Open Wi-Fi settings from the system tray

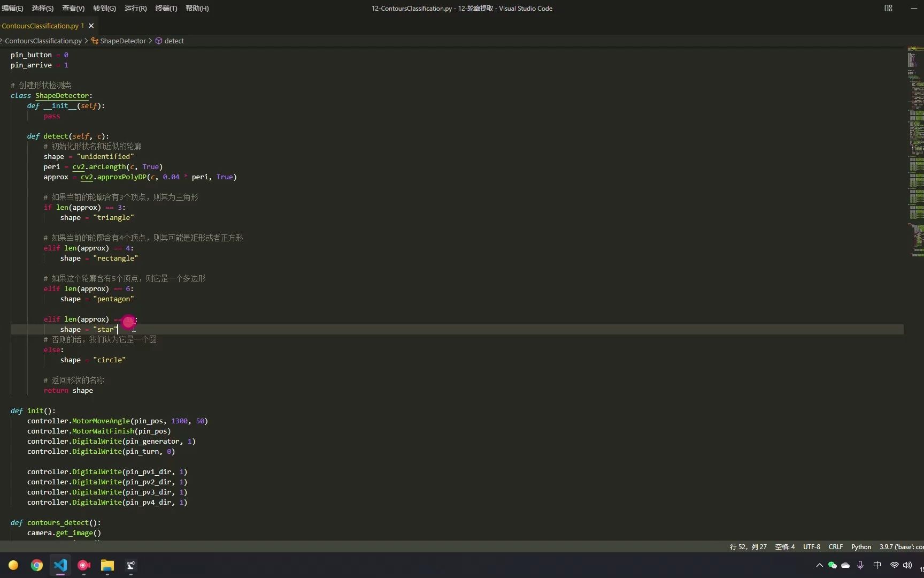(894, 566)
